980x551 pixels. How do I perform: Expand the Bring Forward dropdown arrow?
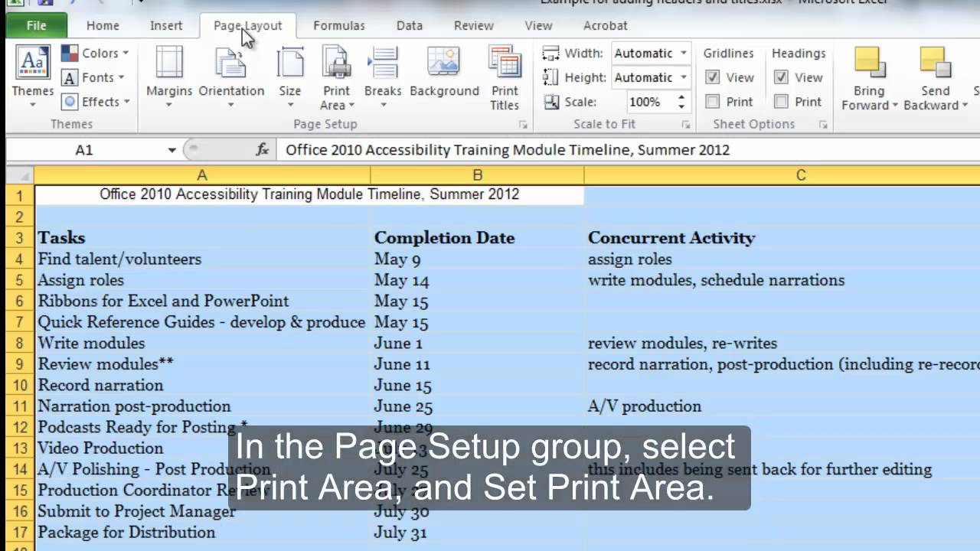point(894,106)
